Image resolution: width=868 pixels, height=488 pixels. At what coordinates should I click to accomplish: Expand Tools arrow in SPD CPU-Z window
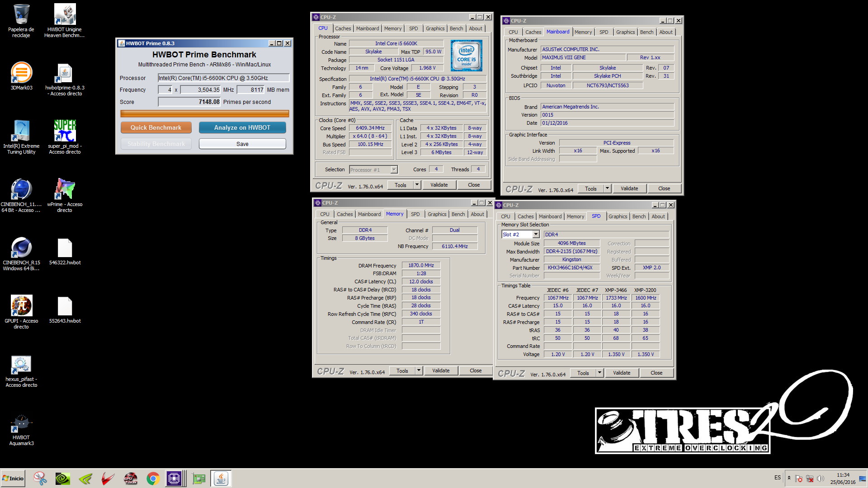click(600, 373)
